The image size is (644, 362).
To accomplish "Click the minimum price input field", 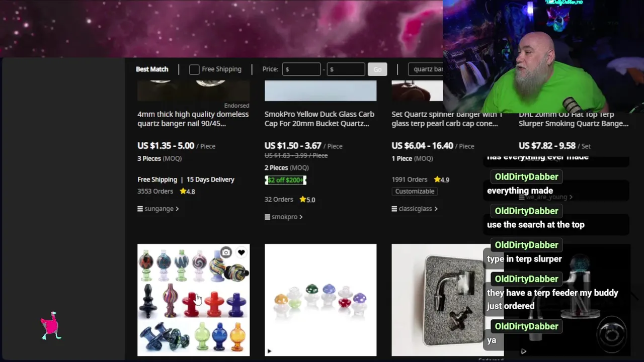I will [x=301, y=69].
